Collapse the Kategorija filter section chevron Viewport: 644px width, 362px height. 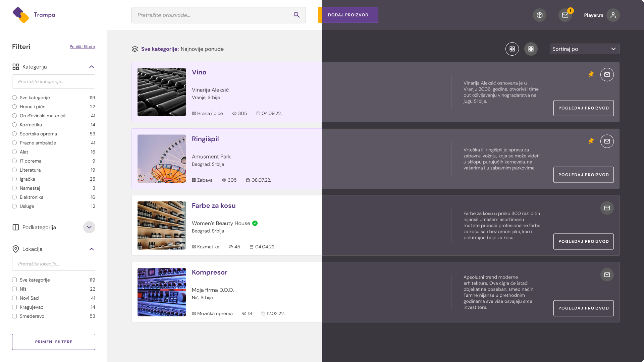[92, 67]
